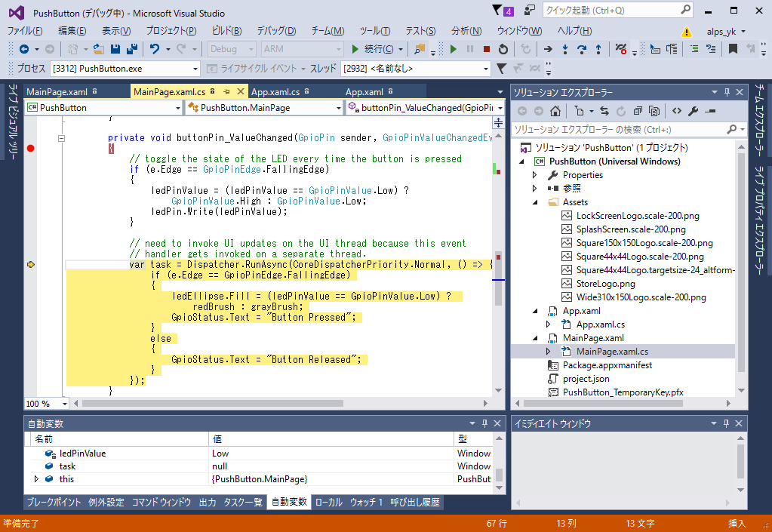Switch to the MainPage.xaml tab

coord(57,91)
